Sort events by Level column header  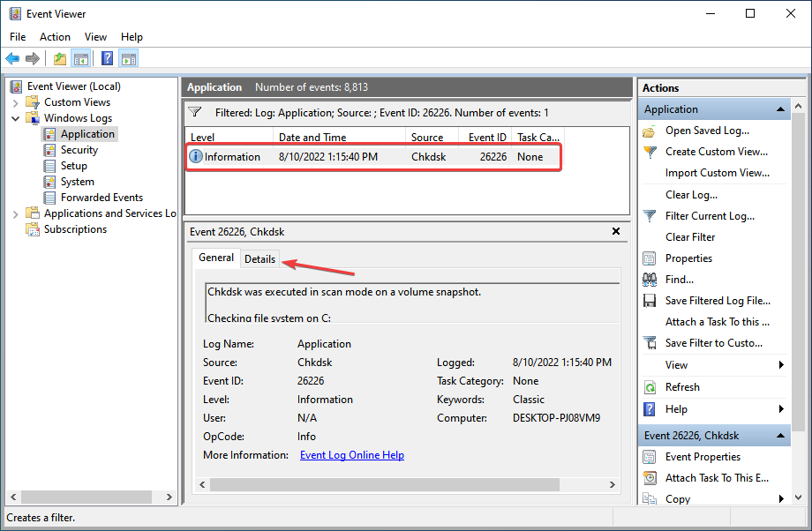pyautogui.click(x=229, y=137)
